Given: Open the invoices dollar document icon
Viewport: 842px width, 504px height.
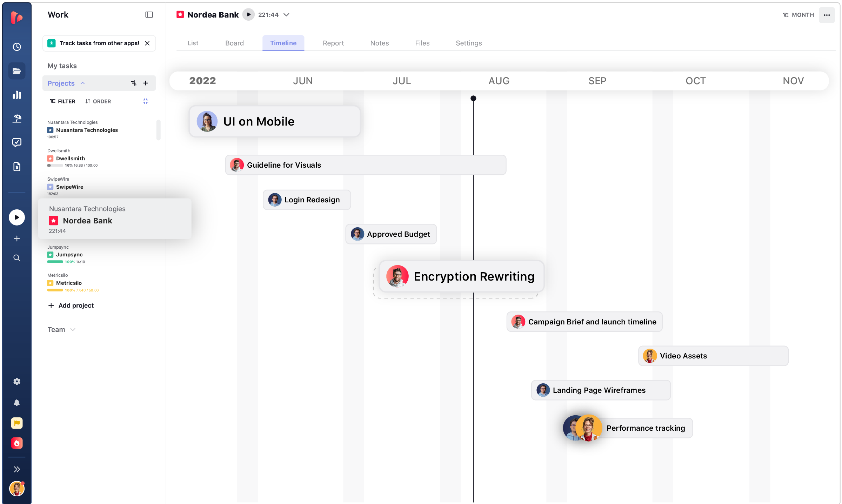Looking at the screenshot, I should pos(17,167).
